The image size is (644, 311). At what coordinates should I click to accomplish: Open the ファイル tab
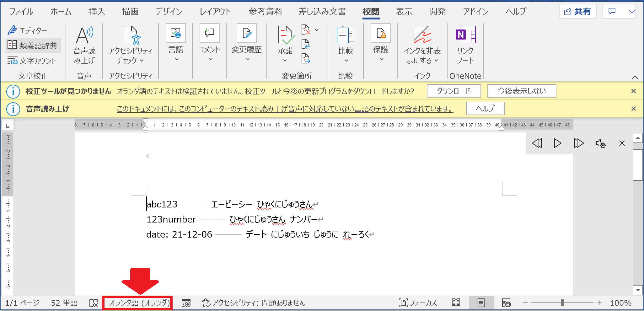[x=21, y=12]
